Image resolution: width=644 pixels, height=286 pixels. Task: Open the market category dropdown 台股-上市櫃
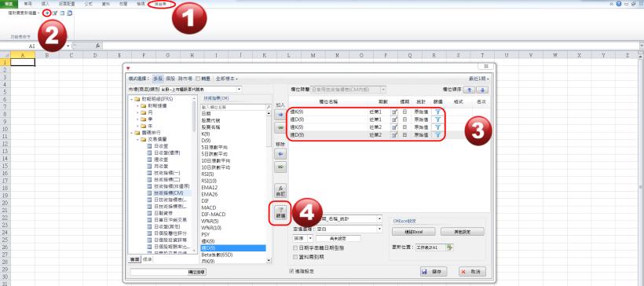239,89
